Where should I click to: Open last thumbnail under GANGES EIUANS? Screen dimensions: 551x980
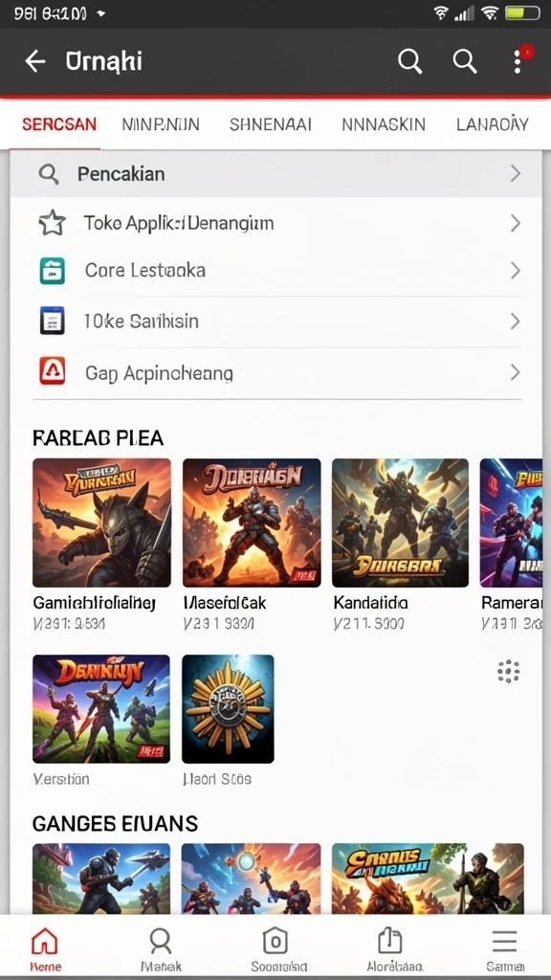point(428,879)
